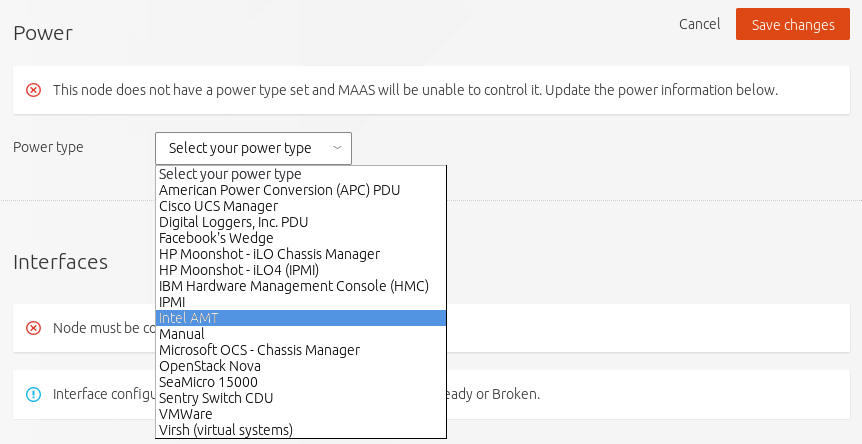Select Sentry Switch CDU option

point(216,398)
